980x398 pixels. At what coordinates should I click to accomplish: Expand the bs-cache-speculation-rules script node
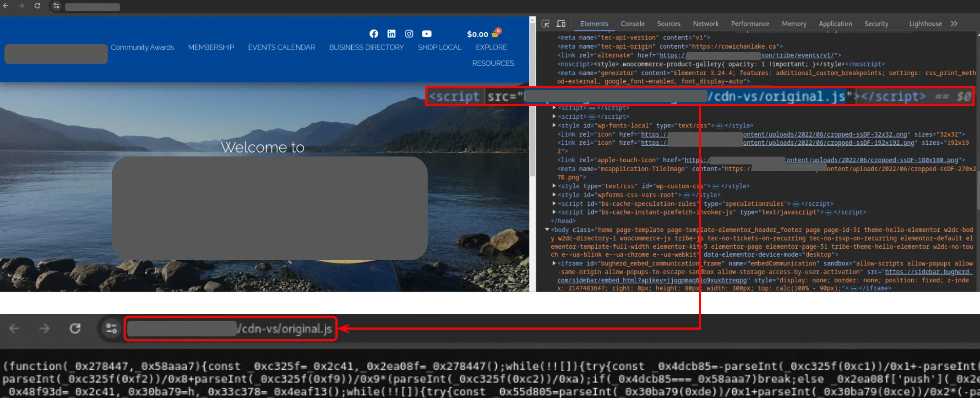click(554, 203)
